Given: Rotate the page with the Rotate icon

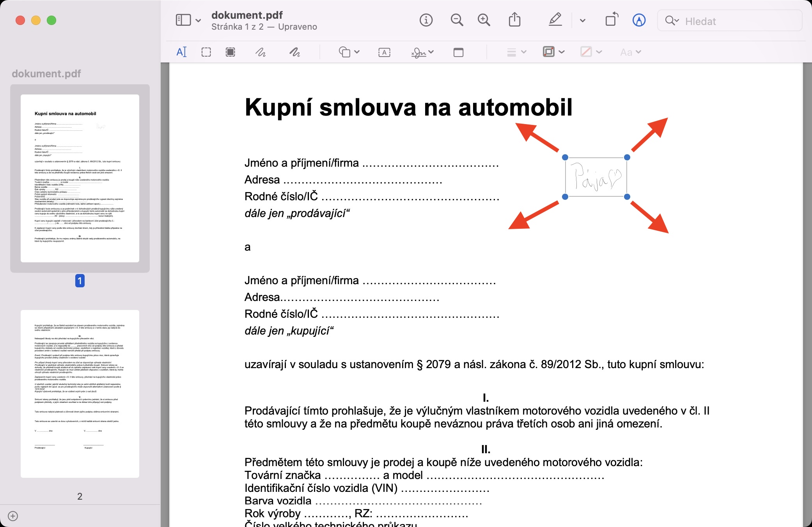Looking at the screenshot, I should pos(612,20).
